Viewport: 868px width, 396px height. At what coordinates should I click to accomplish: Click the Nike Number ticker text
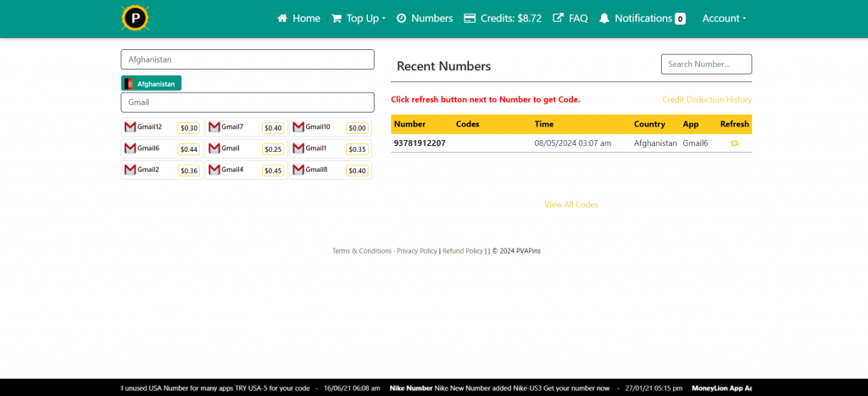pyautogui.click(x=411, y=388)
